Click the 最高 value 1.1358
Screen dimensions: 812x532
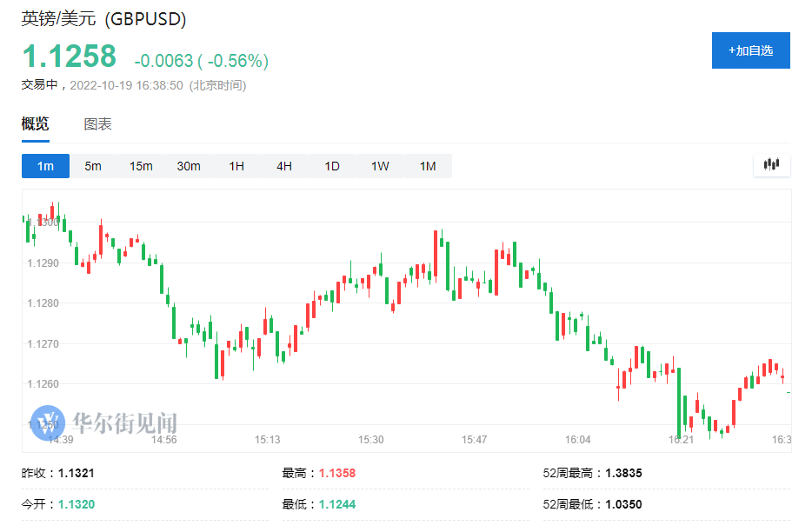point(337,473)
